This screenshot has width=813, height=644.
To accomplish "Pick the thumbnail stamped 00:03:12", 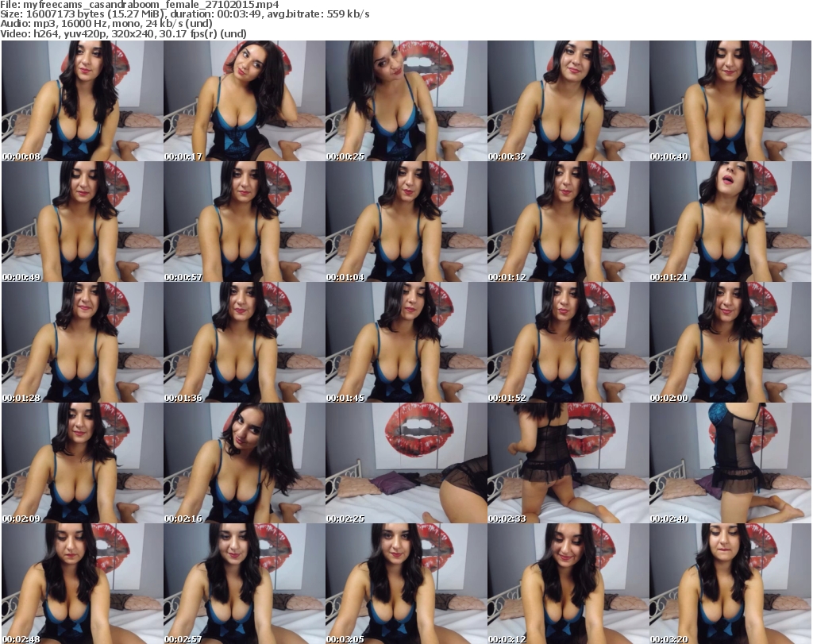I will coord(568,584).
